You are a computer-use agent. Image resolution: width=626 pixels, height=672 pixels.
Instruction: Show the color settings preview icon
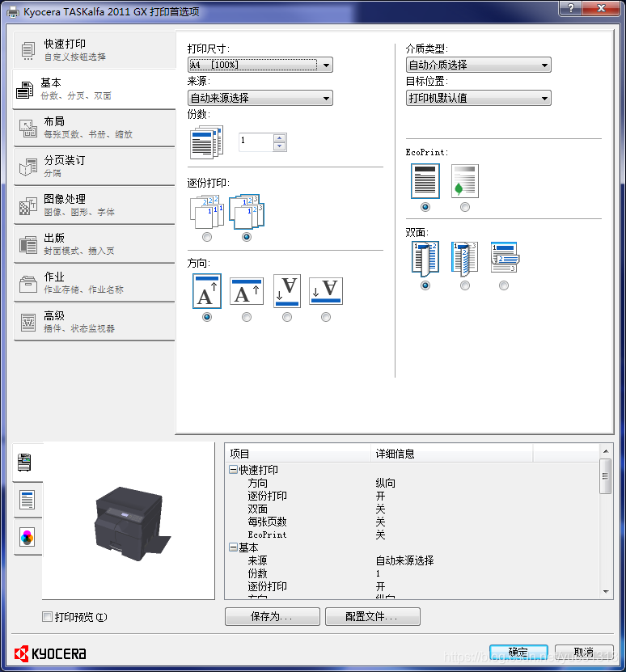(27, 537)
